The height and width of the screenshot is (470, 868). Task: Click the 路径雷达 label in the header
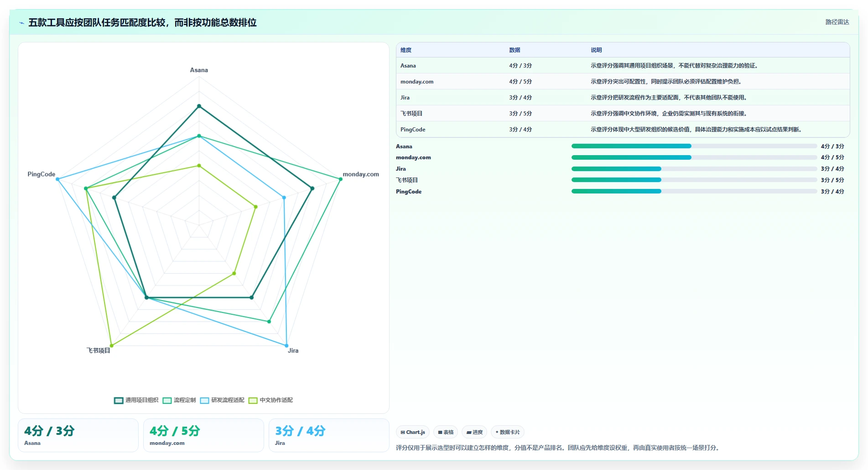tap(837, 22)
